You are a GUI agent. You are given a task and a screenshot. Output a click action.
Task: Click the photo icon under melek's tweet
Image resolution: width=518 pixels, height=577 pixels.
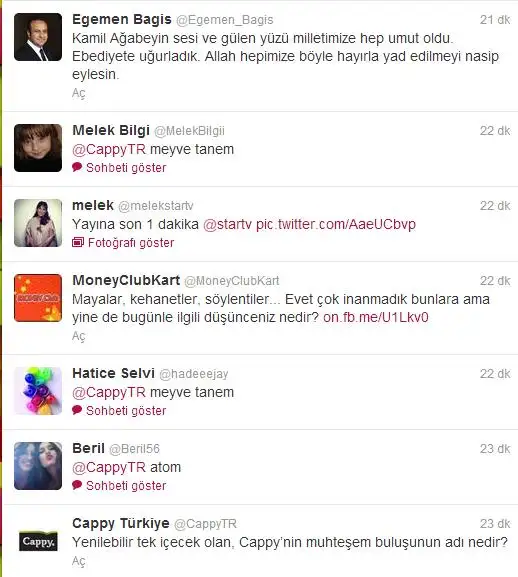[78, 242]
